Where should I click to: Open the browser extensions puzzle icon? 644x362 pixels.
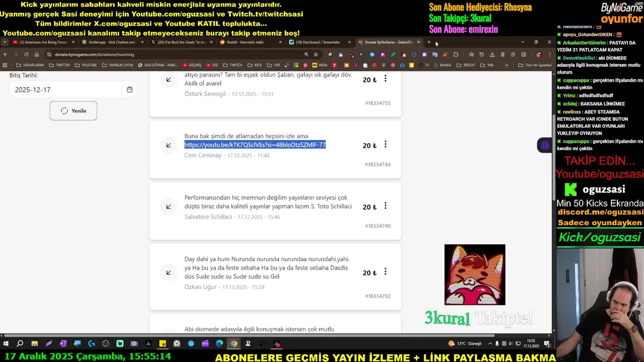(x=456, y=54)
